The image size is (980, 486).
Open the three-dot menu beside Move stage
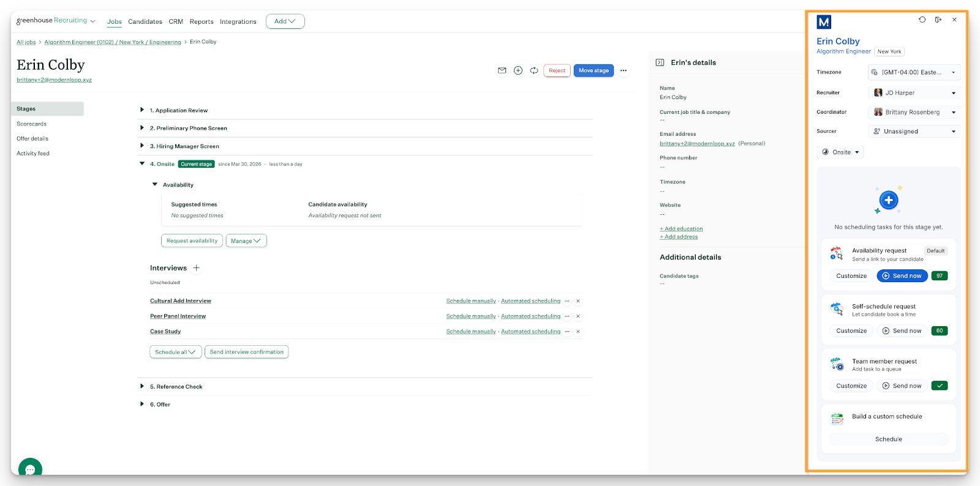coord(624,70)
